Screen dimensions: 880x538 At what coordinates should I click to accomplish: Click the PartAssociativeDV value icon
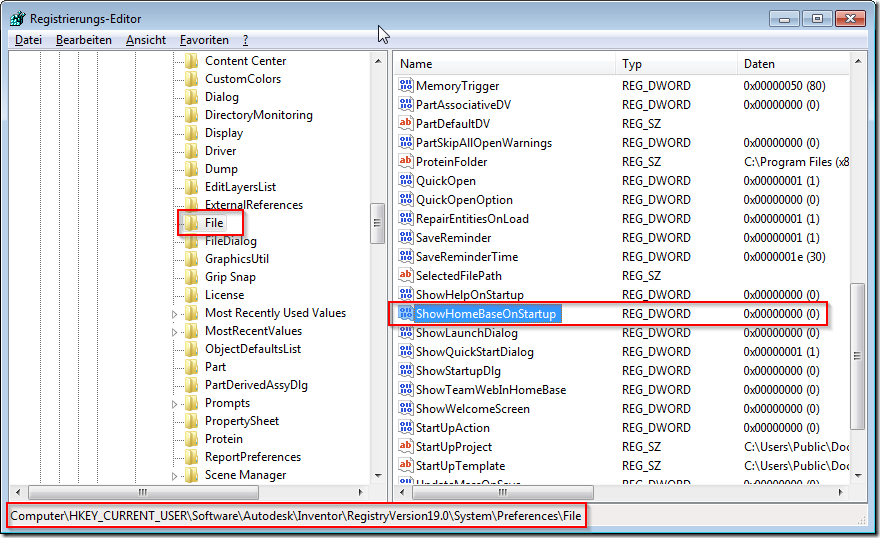(x=405, y=104)
